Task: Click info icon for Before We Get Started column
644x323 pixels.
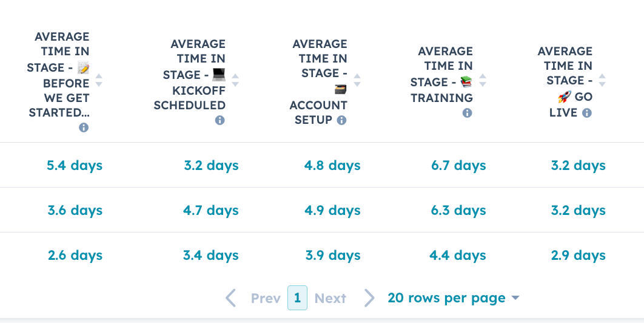Action: pos(84,127)
